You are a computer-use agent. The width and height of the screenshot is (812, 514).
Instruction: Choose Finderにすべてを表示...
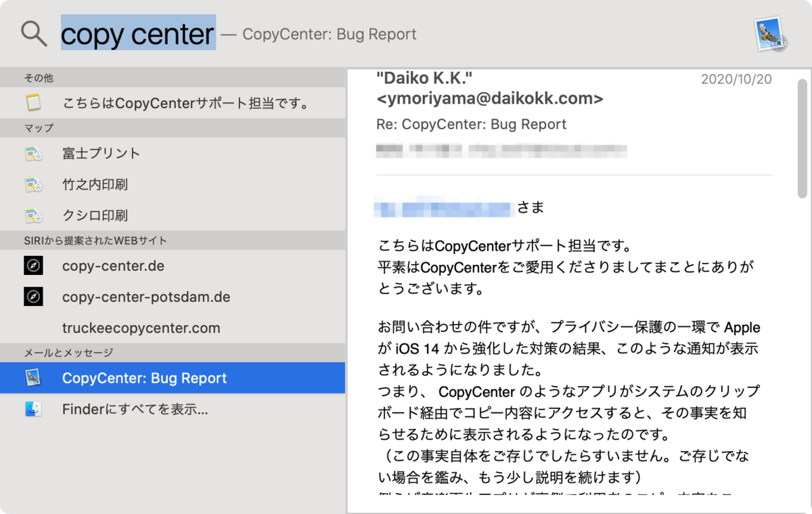click(173, 409)
